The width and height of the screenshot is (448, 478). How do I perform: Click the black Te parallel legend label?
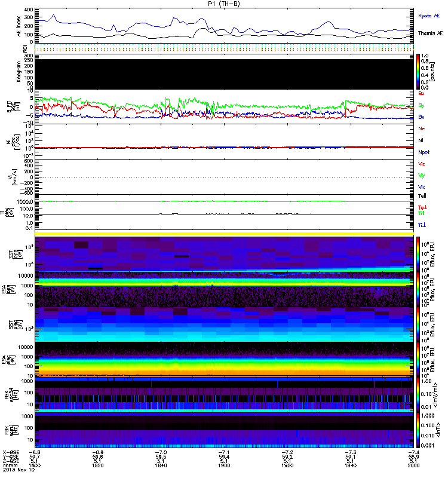tap(422, 196)
